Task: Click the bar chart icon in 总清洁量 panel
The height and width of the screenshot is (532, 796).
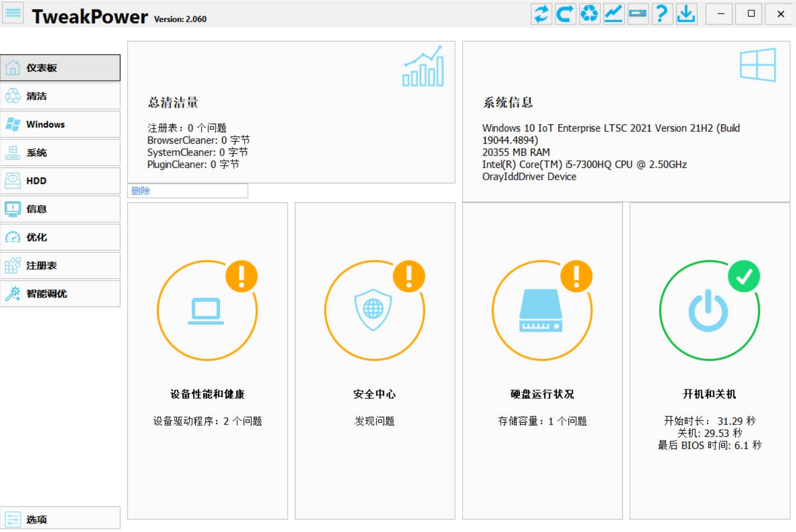Action: point(423,66)
